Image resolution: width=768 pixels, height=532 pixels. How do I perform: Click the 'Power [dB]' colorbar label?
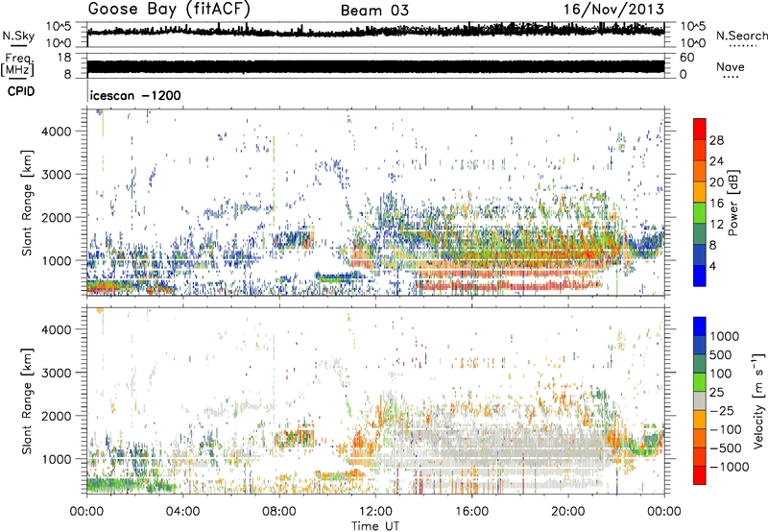732,203
